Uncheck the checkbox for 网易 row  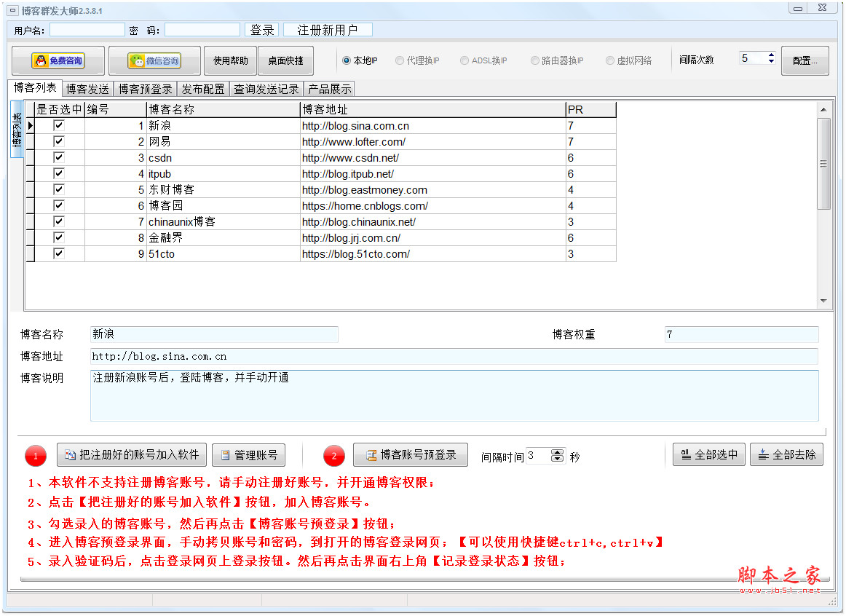click(59, 141)
